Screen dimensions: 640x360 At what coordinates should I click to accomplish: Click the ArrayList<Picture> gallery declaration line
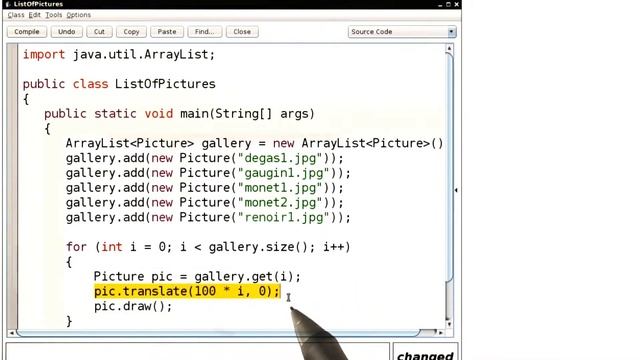tap(254, 143)
